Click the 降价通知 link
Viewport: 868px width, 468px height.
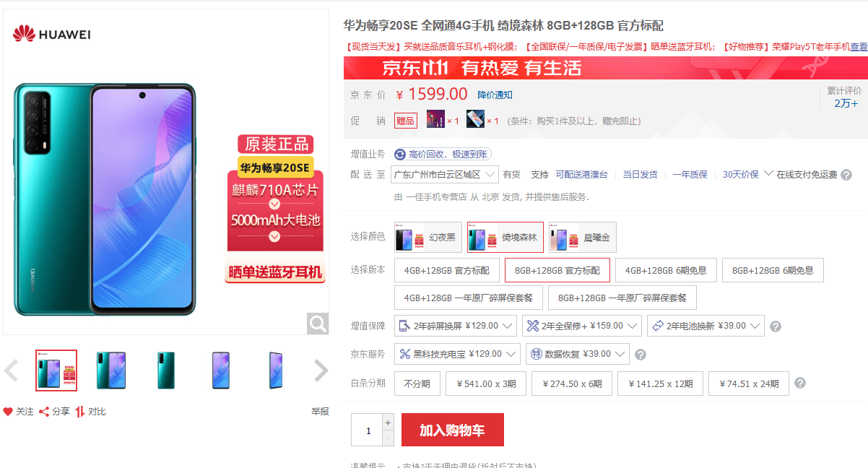tap(495, 95)
